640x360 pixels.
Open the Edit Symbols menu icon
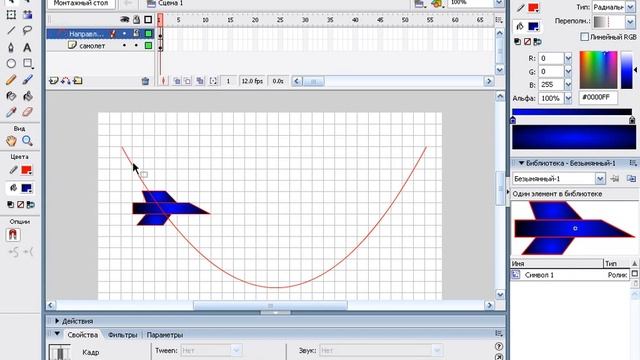pos(437,4)
